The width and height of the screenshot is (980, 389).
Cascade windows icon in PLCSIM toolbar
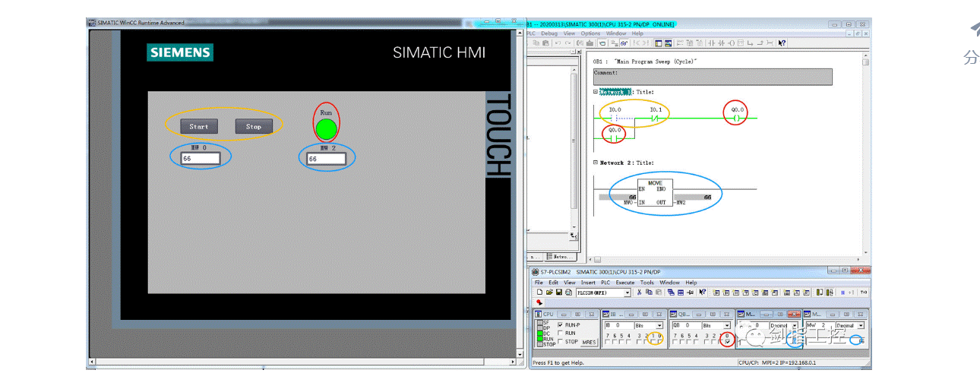pyautogui.click(x=671, y=293)
